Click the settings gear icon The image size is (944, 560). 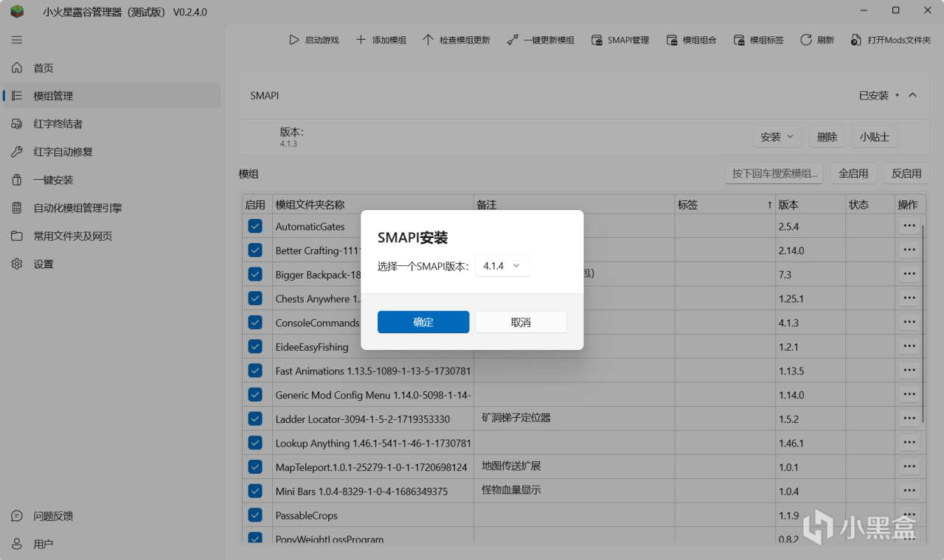tap(17, 264)
